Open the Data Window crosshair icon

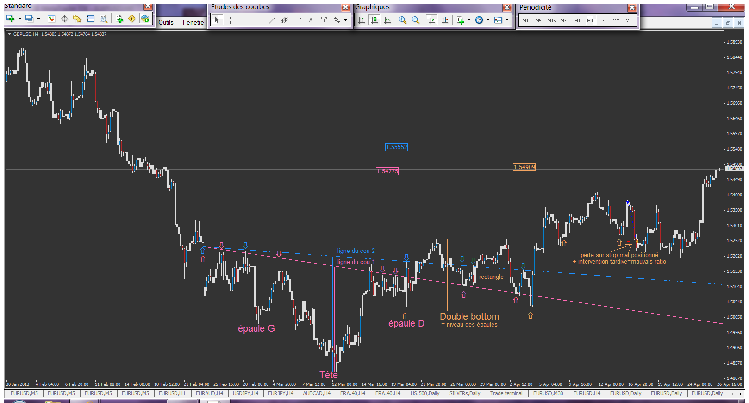pyautogui.click(x=64, y=19)
